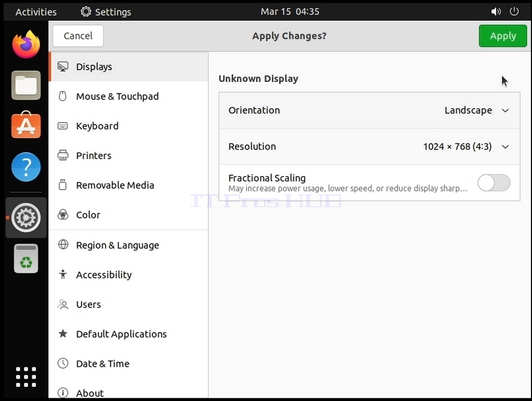Open the Trash icon in dock
This screenshot has width=532, height=401.
pyautogui.click(x=26, y=259)
